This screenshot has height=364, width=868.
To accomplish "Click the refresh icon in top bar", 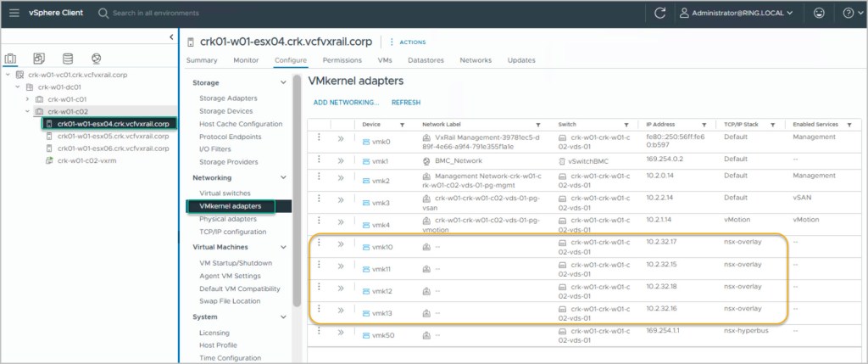I will 660,13.
